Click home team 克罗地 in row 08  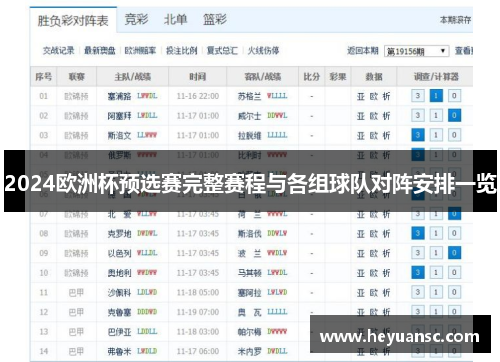(119, 234)
